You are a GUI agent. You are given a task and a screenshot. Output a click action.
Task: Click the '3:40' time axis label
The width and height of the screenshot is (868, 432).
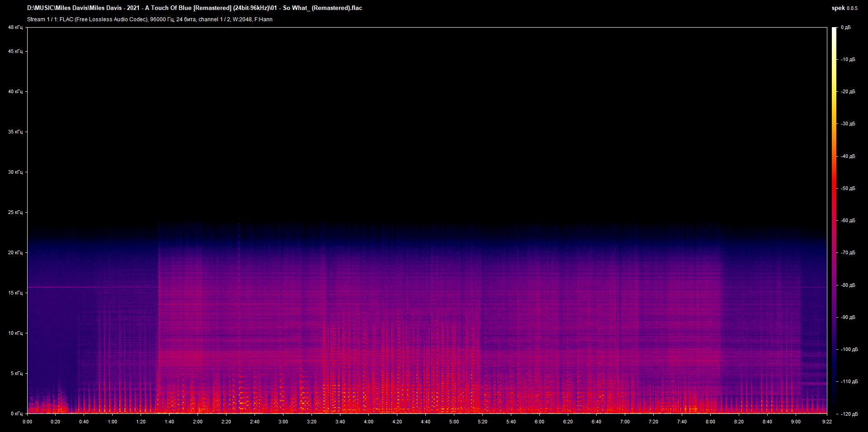click(x=340, y=422)
